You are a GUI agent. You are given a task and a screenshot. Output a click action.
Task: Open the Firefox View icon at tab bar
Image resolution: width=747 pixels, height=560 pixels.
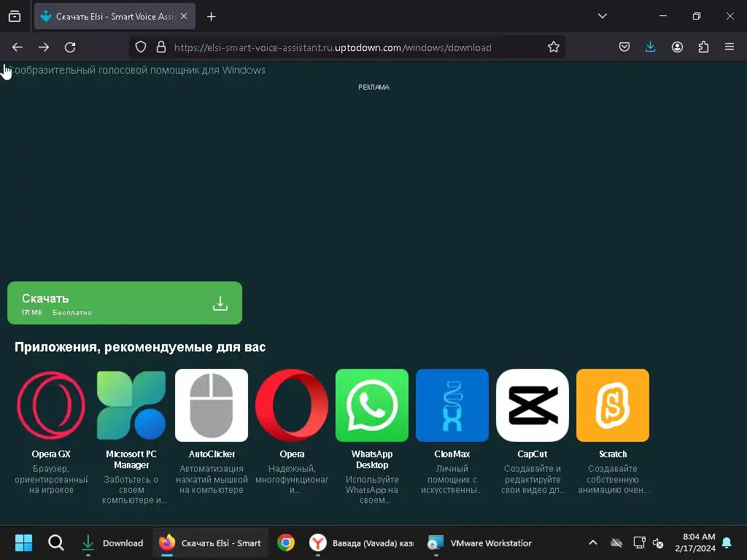(15, 17)
